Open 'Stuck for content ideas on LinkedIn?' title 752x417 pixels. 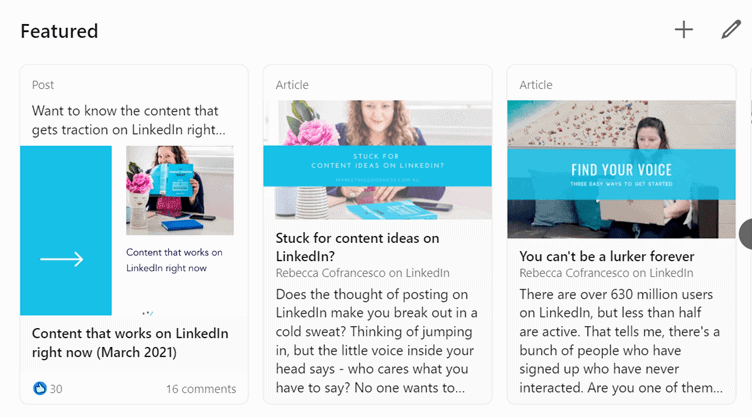point(357,247)
